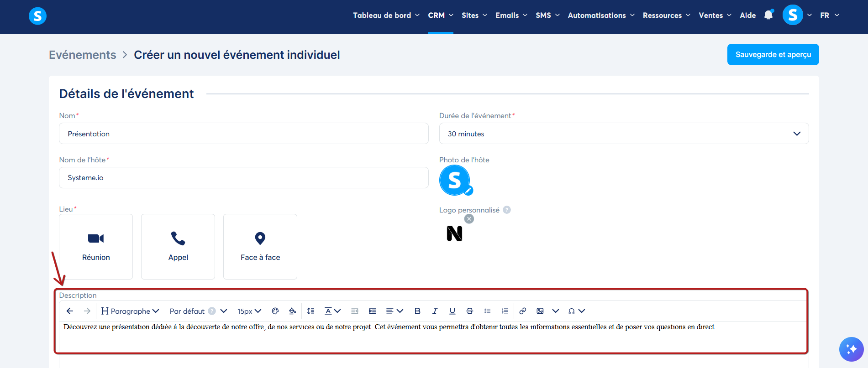Screen dimensions: 868x368
Task: Redo edit in description editor
Action: click(87, 311)
